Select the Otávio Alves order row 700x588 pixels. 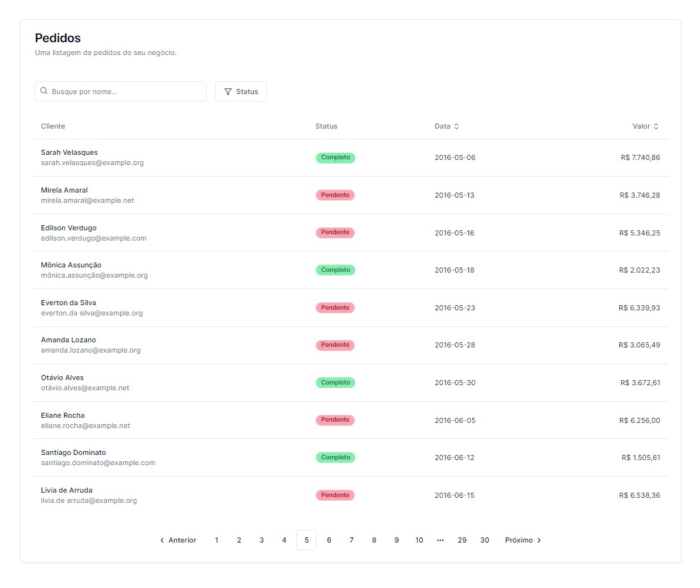pyautogui.click(x=351, y=383)
